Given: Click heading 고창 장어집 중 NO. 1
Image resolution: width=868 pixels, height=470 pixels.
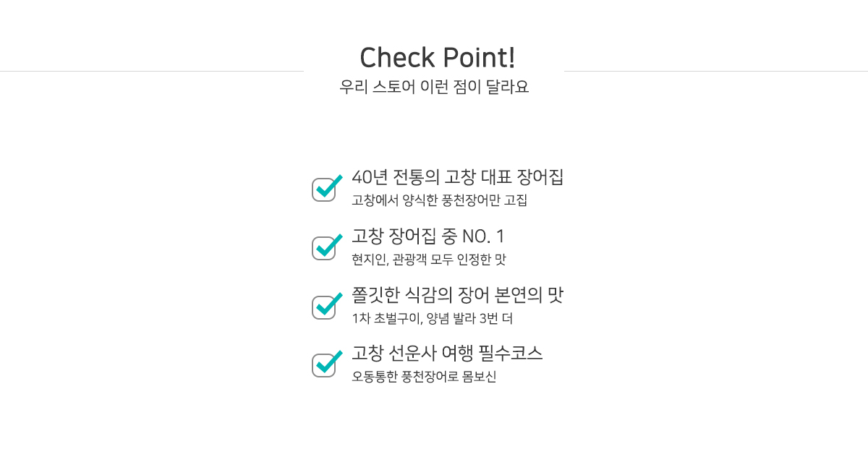Looking at the screenshot, I should pos(428,236).
